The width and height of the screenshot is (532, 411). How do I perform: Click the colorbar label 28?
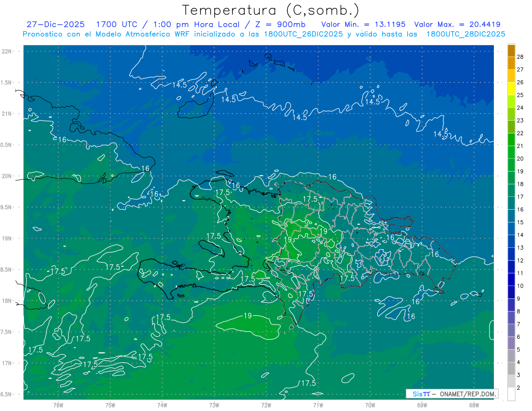(520, 56)
